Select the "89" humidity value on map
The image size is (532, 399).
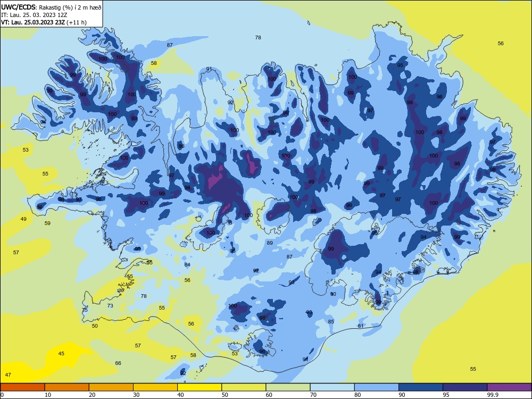point(270,243)
